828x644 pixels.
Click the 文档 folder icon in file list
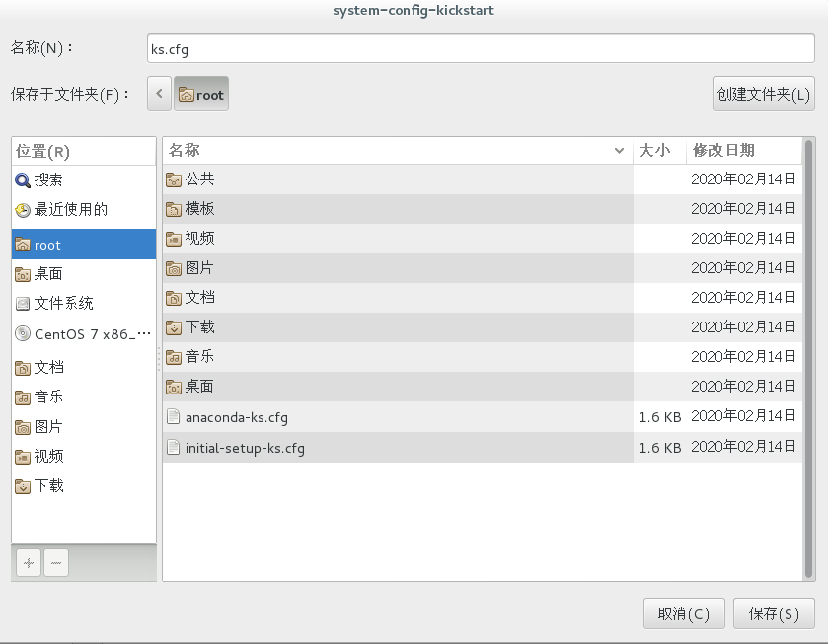(x=174, y=298)
